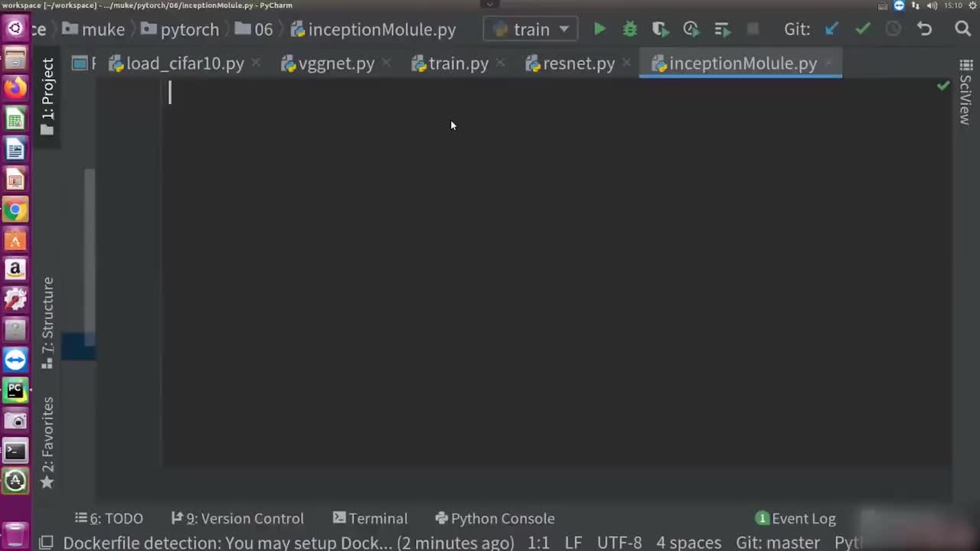Image resolution: width=980 pixels, height=551 pixels.
Task: Open the Terminal app from the dock
Action: (15, 451)
